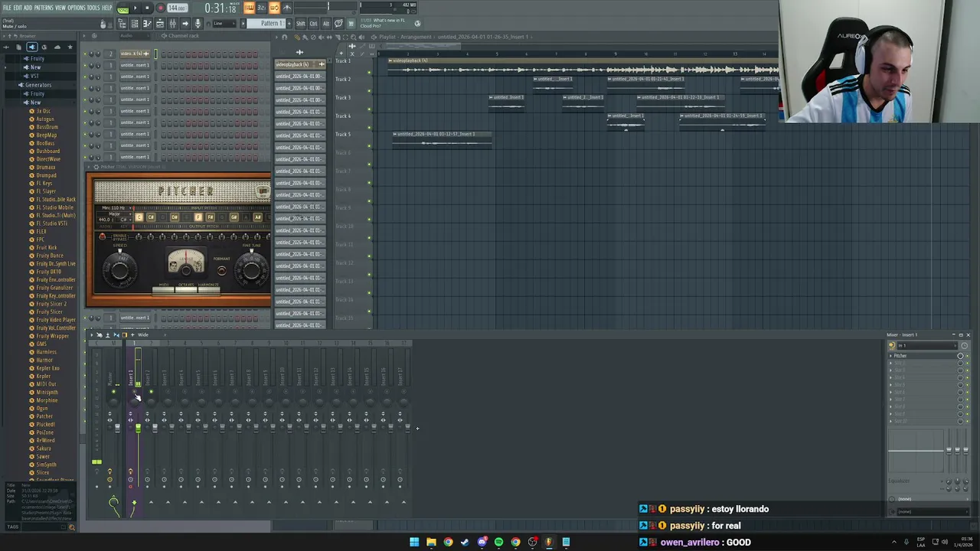Select the zoom tool in playlist toolbar
Image resolution: width=980 pixels, height=551 pixels.
click(x=353, y=37)
